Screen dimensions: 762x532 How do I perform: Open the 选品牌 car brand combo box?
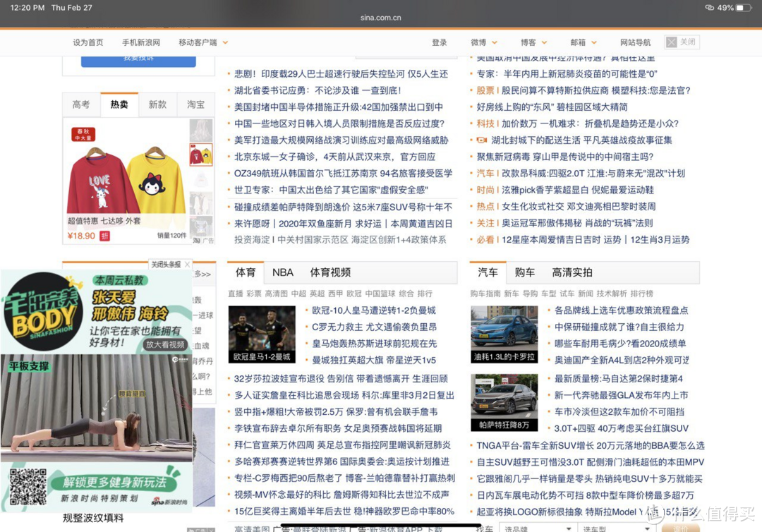tap(536, 528)
